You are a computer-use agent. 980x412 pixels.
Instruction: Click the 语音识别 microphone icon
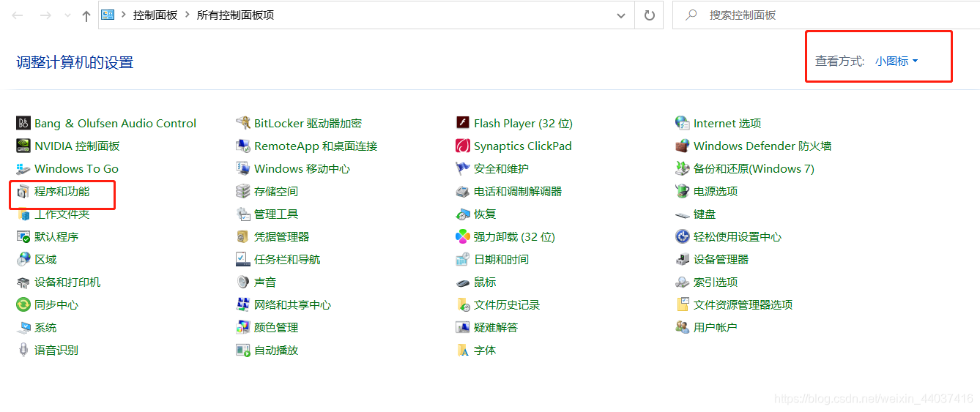(x=23, y=350)
